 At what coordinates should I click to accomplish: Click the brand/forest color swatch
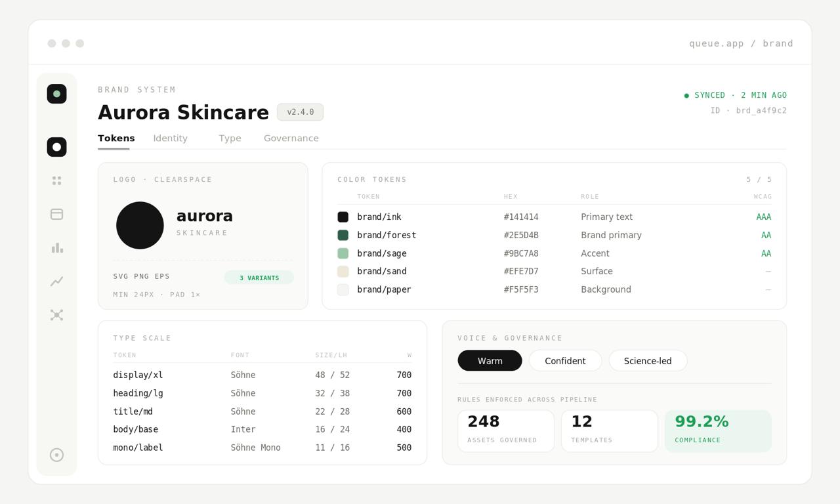pyautogui.click(x=343, y=235)
